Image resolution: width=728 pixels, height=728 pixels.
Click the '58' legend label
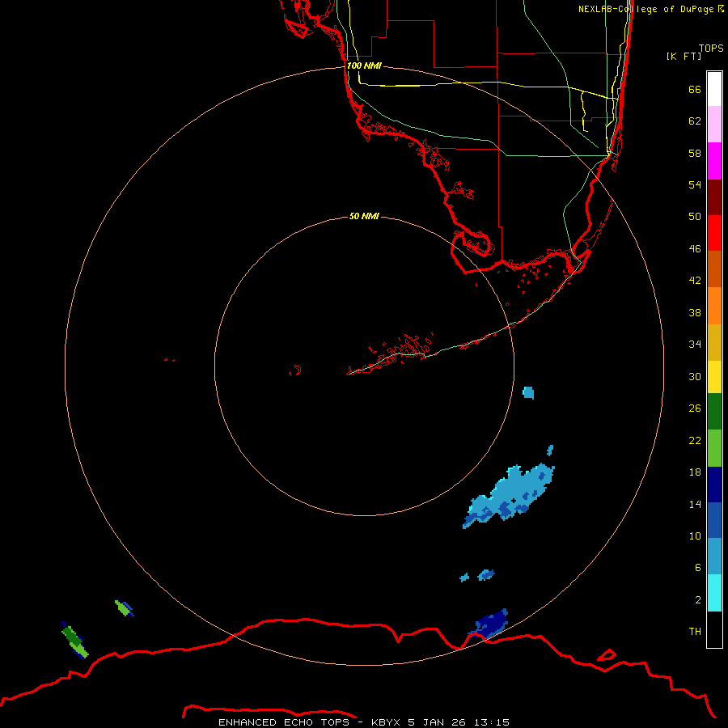(695, 153)
